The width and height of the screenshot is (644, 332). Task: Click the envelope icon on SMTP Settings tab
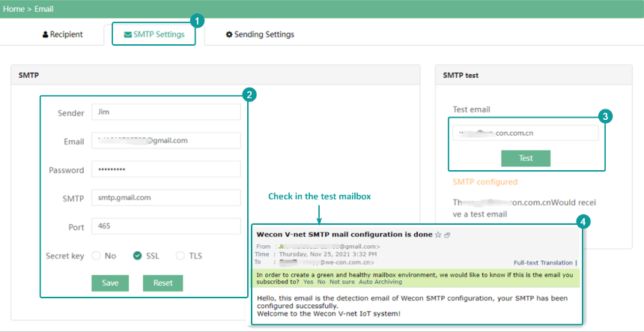coord(128,35)
